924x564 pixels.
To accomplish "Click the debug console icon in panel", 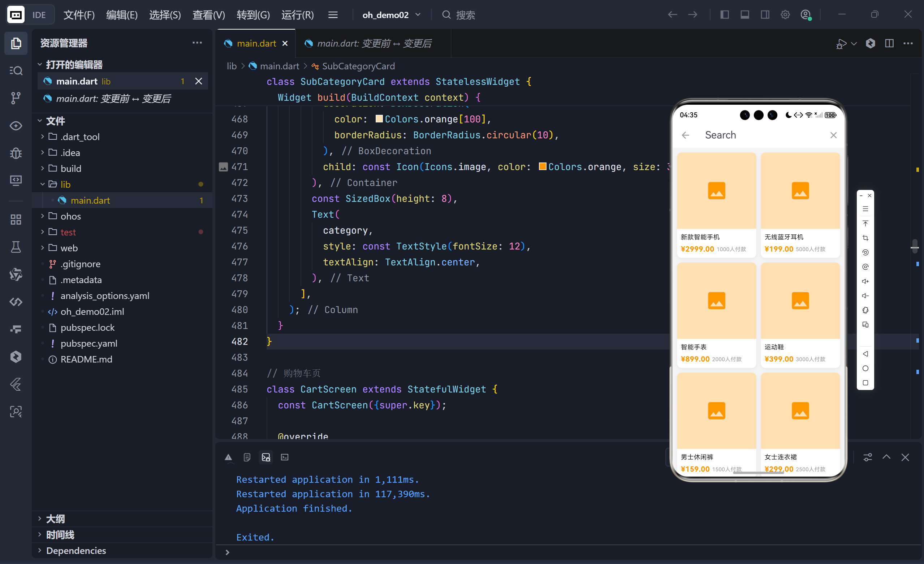I will point(266,457).
